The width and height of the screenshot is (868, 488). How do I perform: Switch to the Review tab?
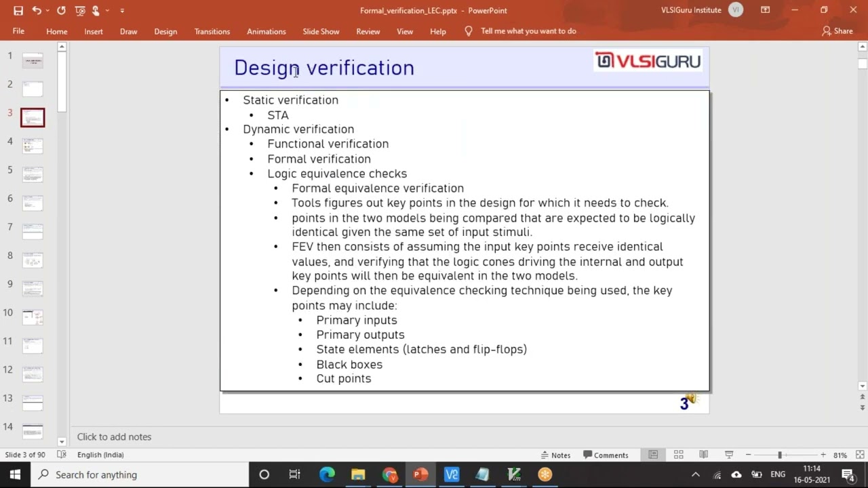click(368, 31)
